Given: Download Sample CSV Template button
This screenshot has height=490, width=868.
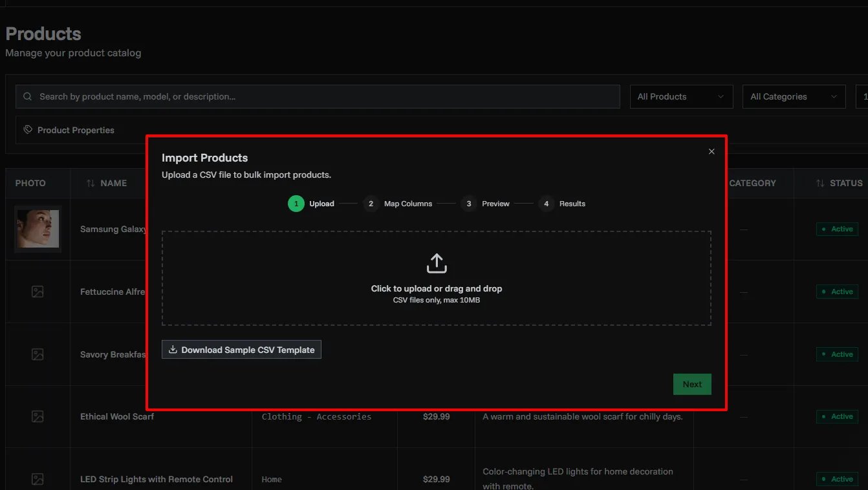Looking at the screenshot, I should click(241, 350).
